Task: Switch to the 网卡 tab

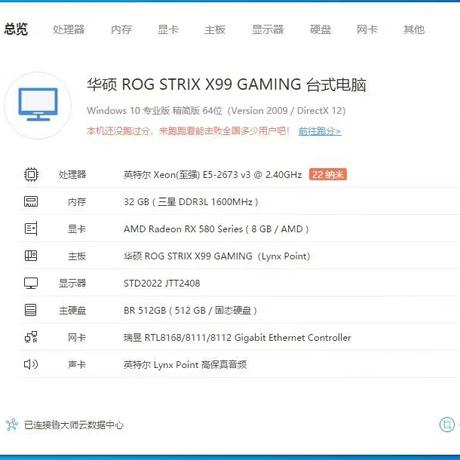Action: tap(367, 30)
